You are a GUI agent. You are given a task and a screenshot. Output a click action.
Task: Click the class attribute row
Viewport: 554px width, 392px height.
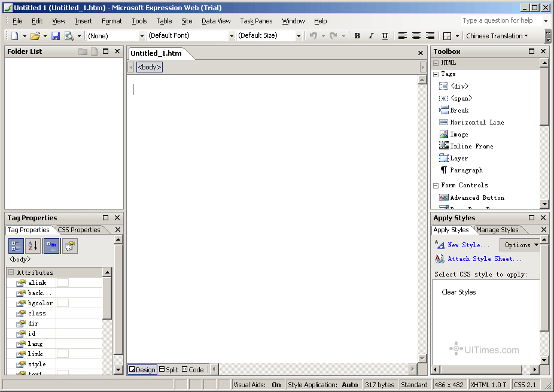point(54,313)
